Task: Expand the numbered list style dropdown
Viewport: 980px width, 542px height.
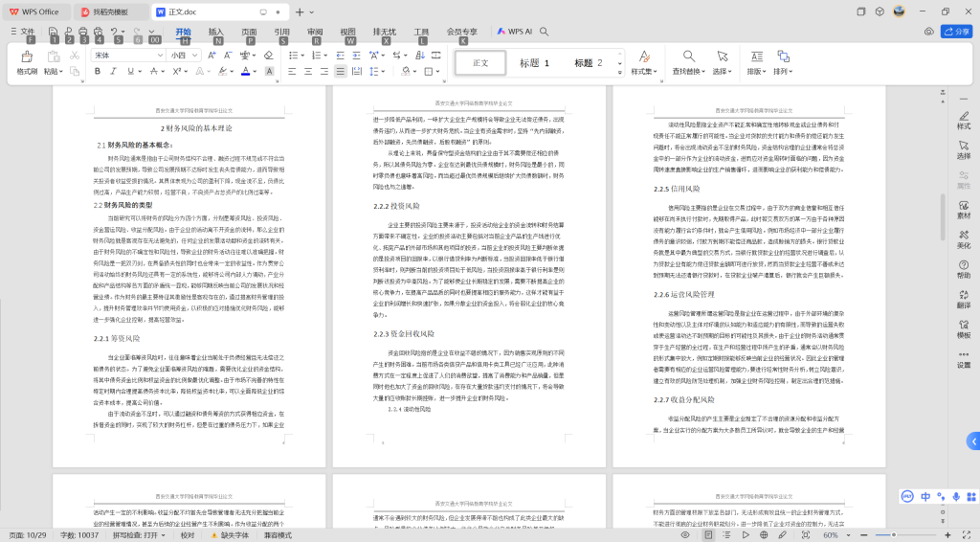Action: tap(325, 56)
